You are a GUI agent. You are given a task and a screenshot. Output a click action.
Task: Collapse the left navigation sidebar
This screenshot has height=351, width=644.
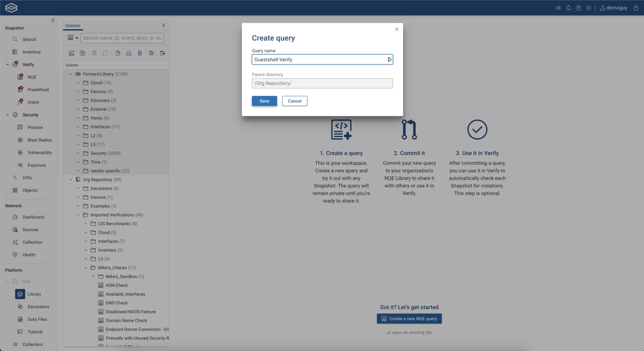[x=53, y=21]
